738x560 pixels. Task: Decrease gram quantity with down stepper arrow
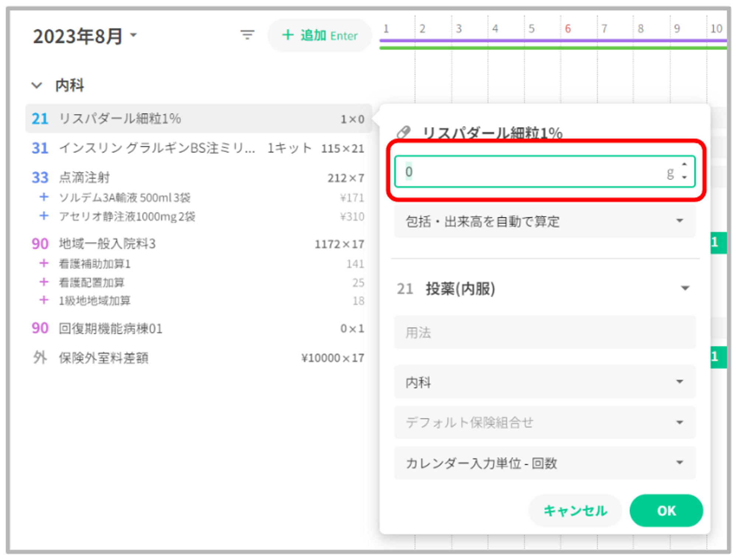[684, 178]
